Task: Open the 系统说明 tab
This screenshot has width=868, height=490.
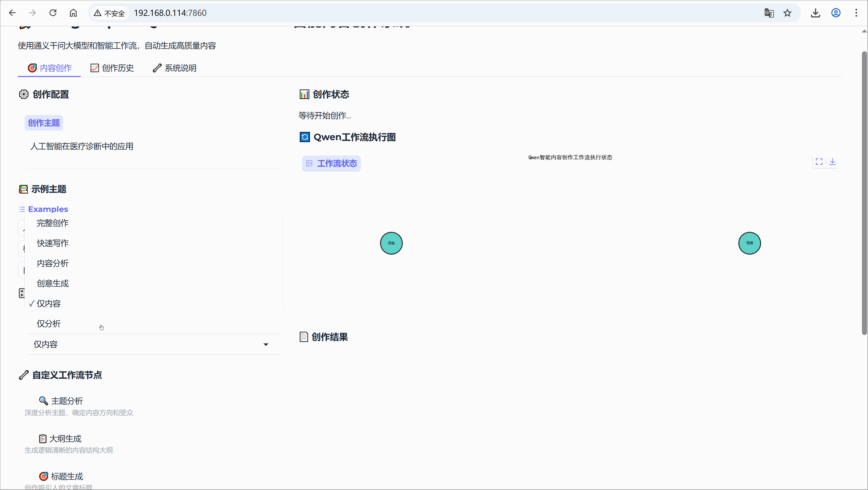Action: coord(174,68)
